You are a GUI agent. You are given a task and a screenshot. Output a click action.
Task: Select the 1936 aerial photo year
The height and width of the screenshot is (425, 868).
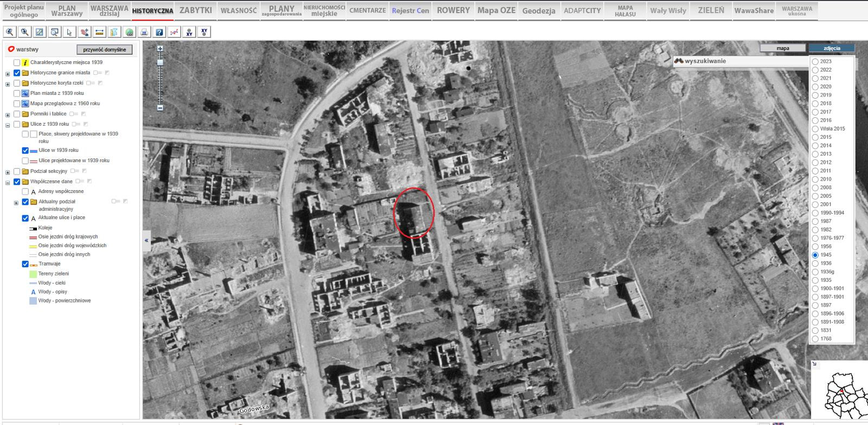815,263
